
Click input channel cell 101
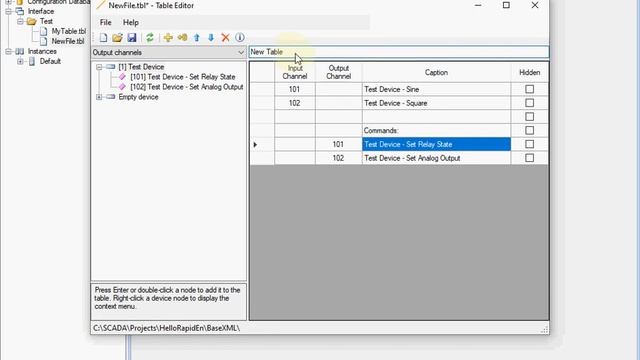coord(295,89)
